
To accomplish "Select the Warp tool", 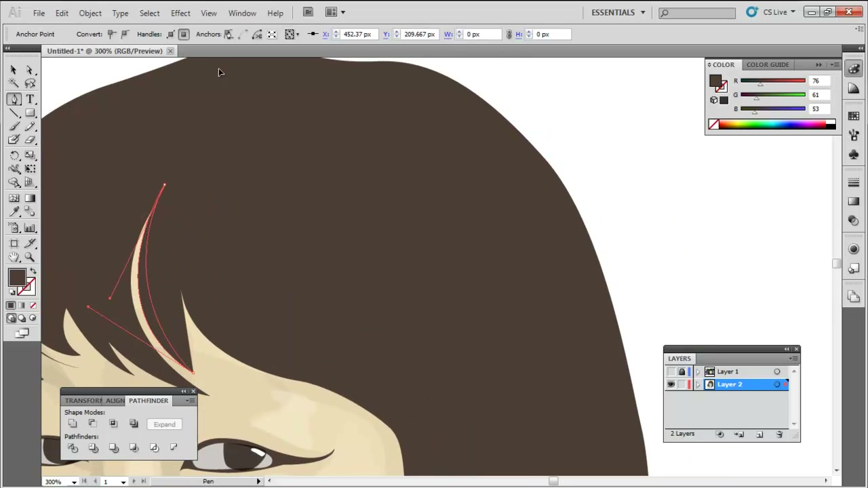I will tap(14, 169).
